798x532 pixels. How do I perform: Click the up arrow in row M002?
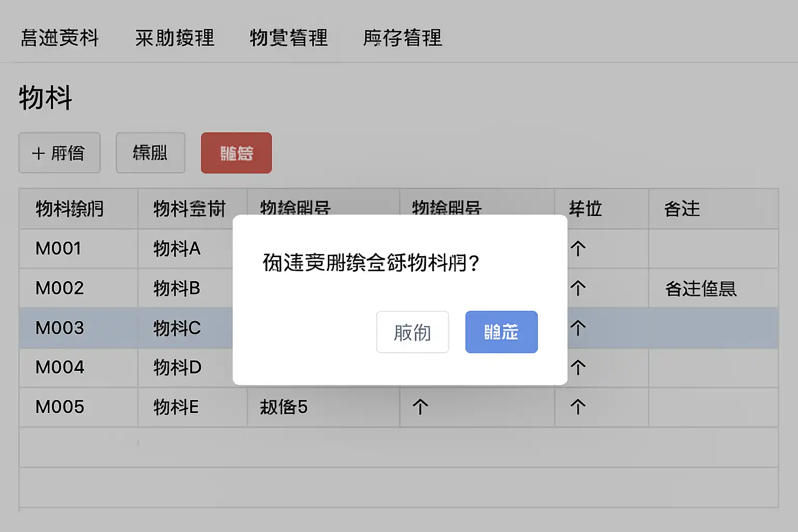click(578, 288)
